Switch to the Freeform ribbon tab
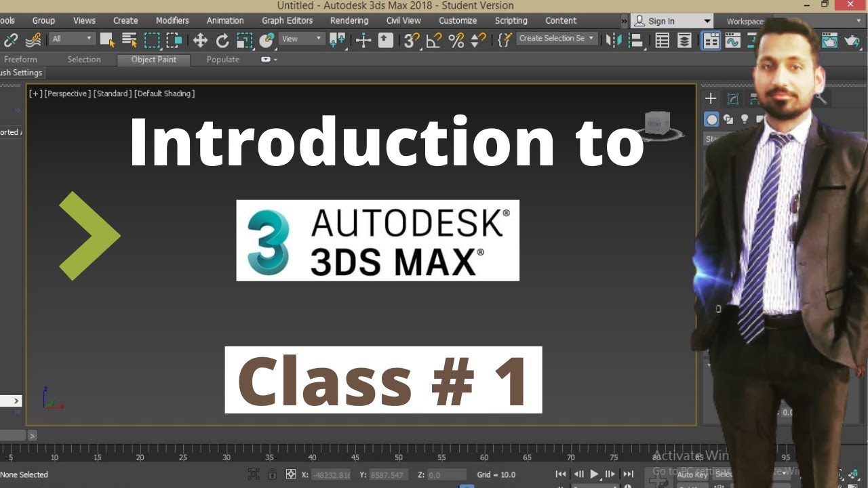Viewport: 868px width, 488px height. [21, 60]
